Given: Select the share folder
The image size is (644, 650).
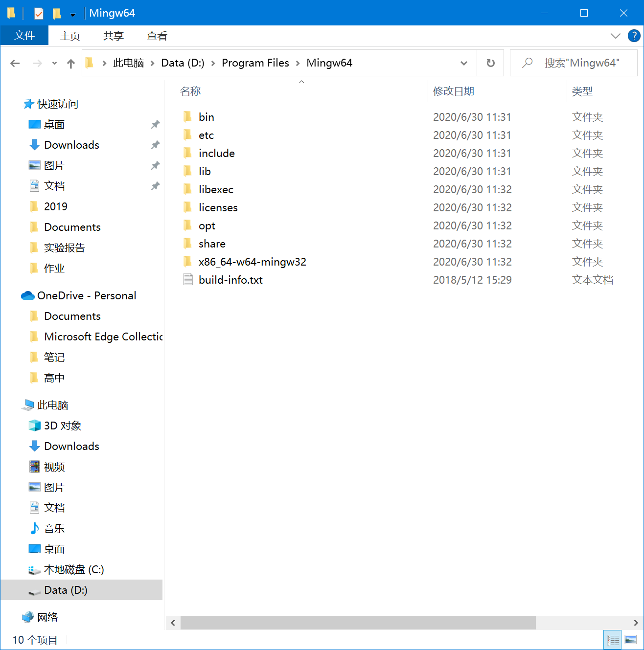Looking at the screenshot, I should [x=212, y=244].
